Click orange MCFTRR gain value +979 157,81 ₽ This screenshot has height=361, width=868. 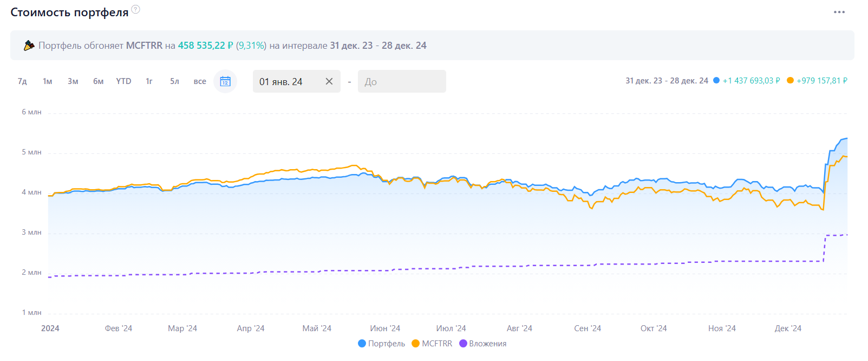821,81
